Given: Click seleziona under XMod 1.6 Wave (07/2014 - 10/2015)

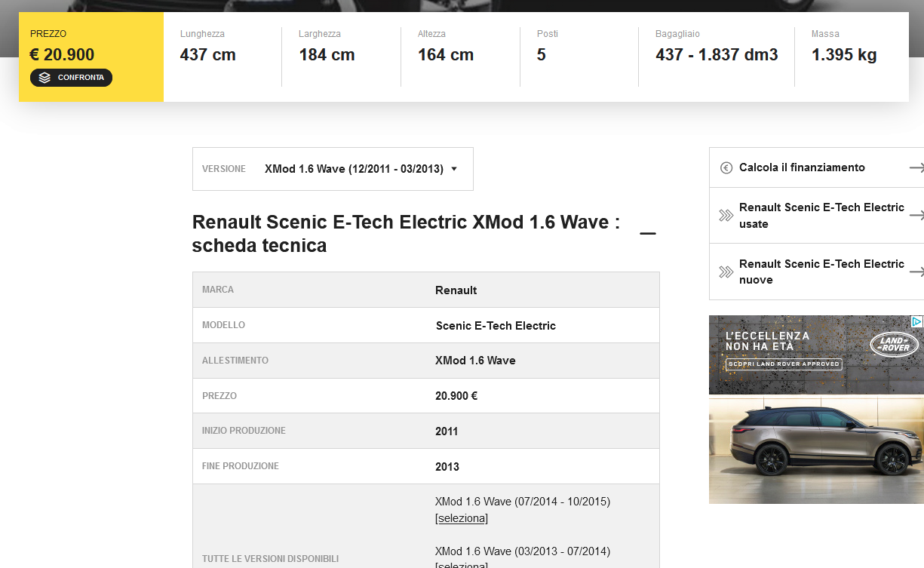Looking at the screenshot, I should pos(462,518).
